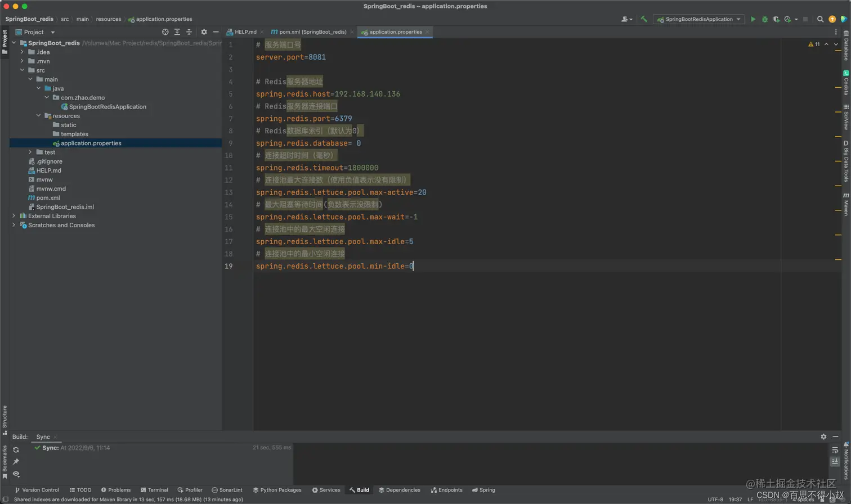Open the SonarLint tab
The image size is (851, 504).
227,490
